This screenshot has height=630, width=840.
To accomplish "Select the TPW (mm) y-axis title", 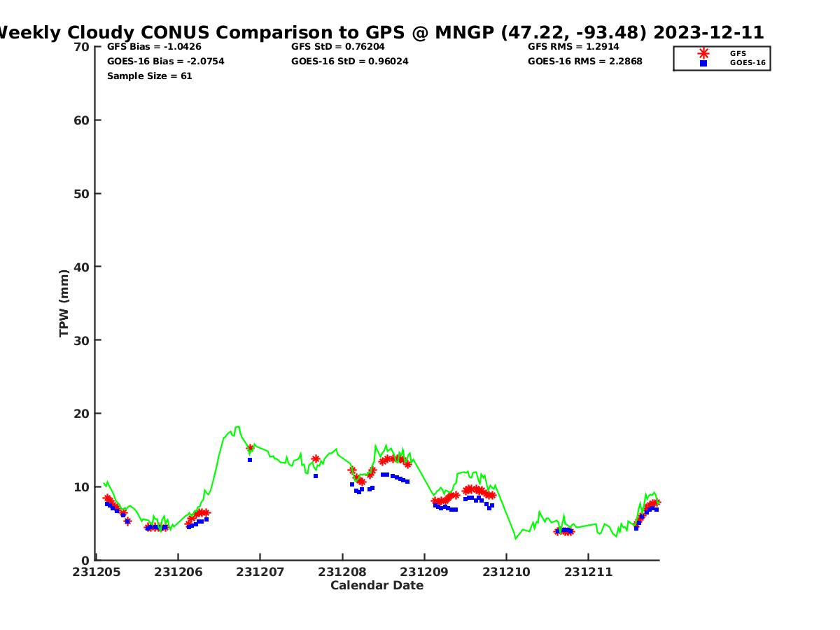I will 64,303.
